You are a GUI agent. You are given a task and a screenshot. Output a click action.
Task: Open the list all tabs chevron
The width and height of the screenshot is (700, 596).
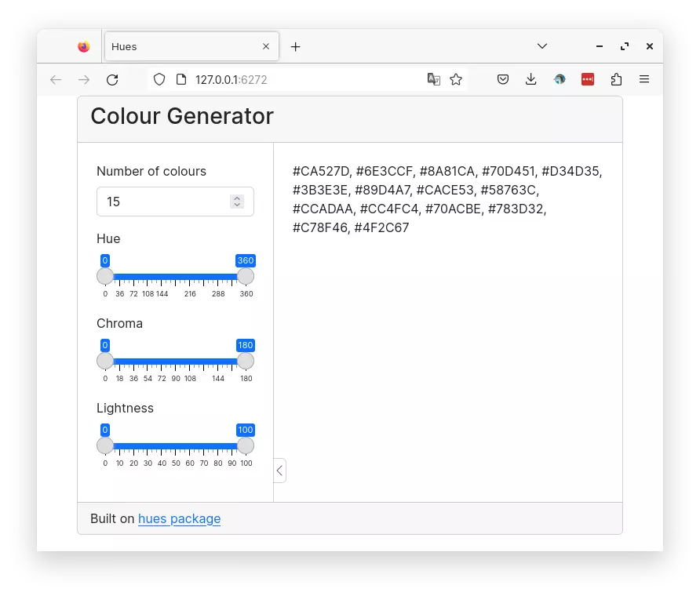542,46
